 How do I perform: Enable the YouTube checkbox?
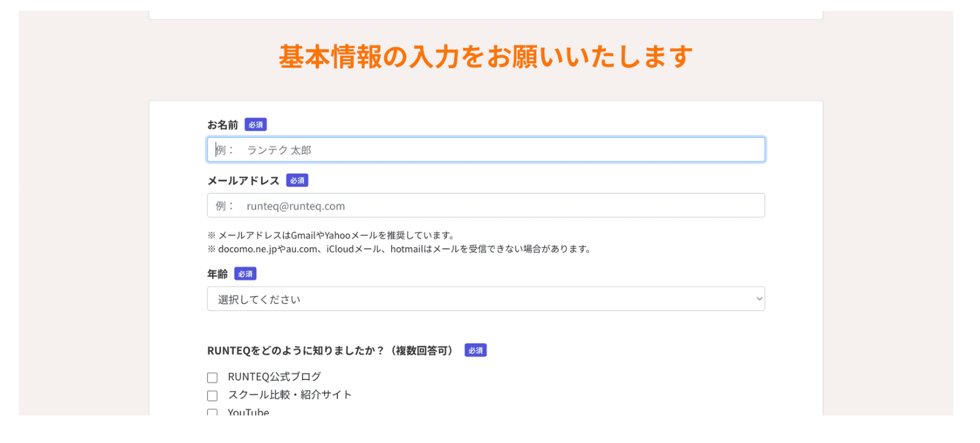pos(212,412)
